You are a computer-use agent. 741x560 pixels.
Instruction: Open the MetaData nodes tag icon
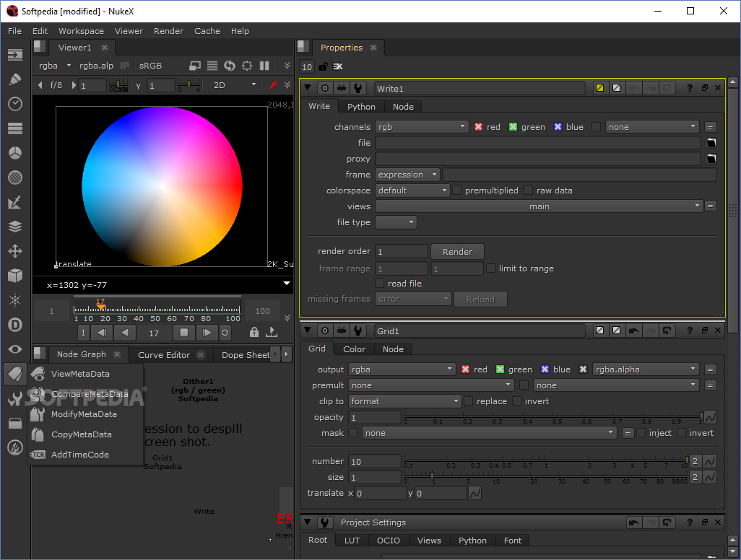pyautogui.click(x=15, y=374)
